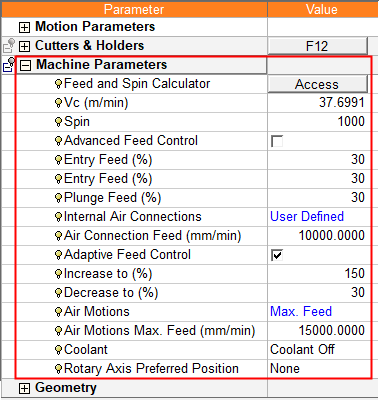Click the lightbulb icon next to Coolant
Viewport: 379px width, 400px height.
[59, 350]
